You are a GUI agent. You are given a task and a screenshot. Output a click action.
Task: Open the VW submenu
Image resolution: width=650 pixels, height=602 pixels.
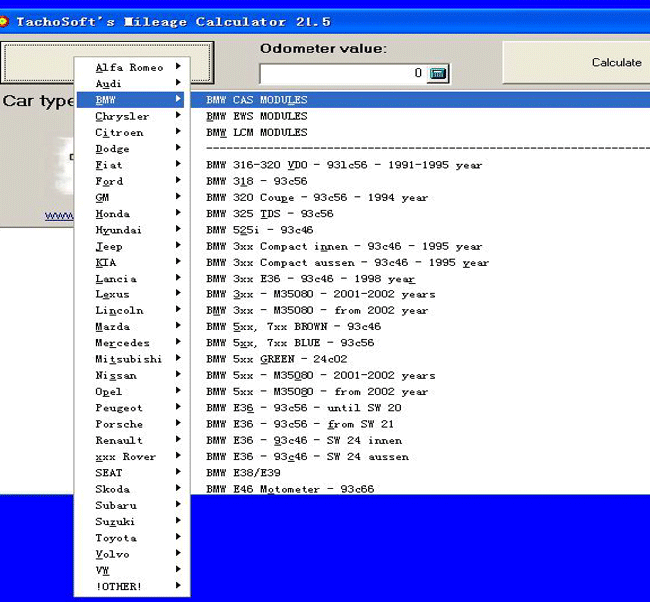point(131,570)
